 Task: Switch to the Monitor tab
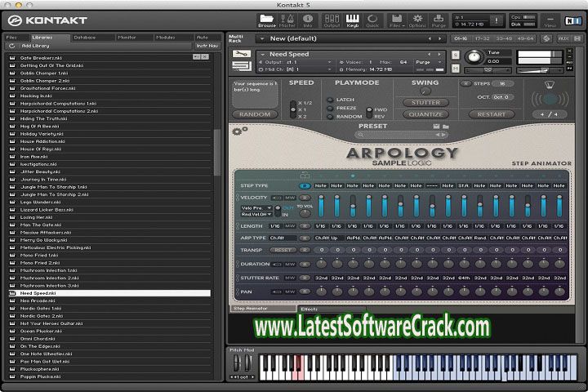click(127, 37)
